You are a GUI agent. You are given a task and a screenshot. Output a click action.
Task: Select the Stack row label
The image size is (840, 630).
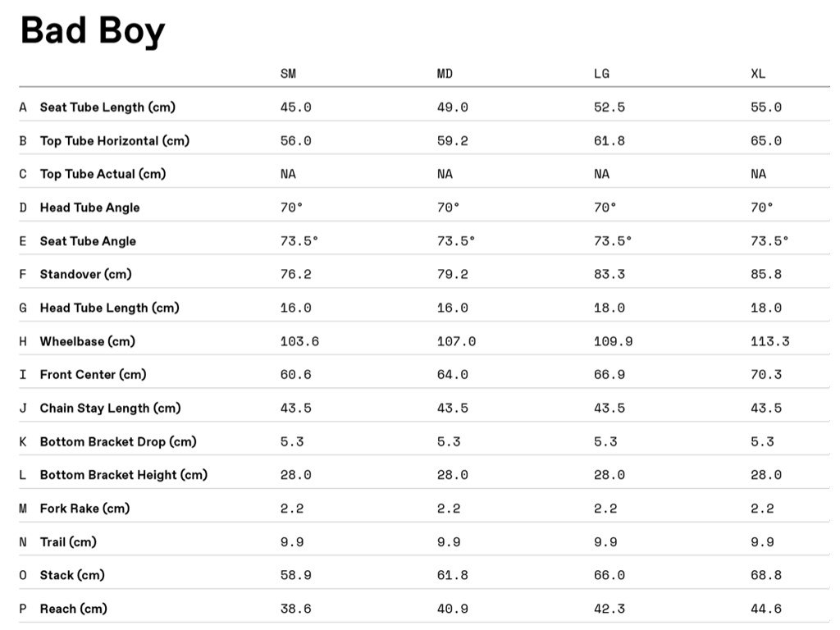point(72,575)
